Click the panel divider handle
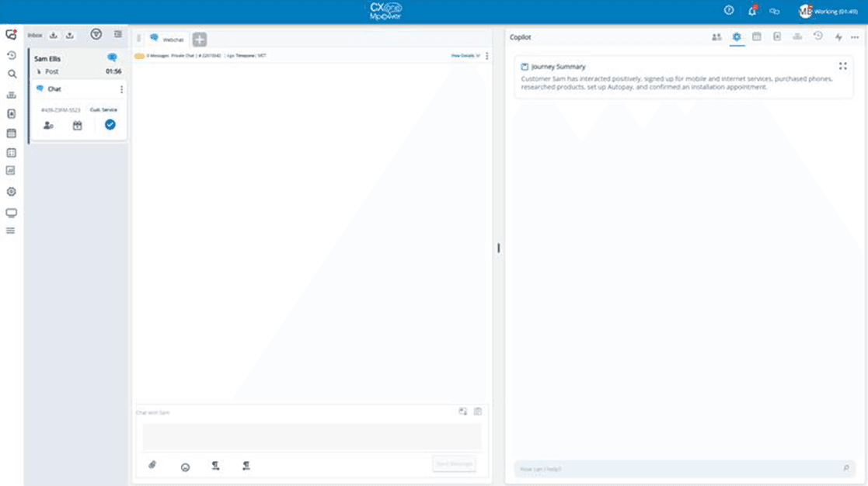Screen dimensions: 868x486 [x=498, y=248]
